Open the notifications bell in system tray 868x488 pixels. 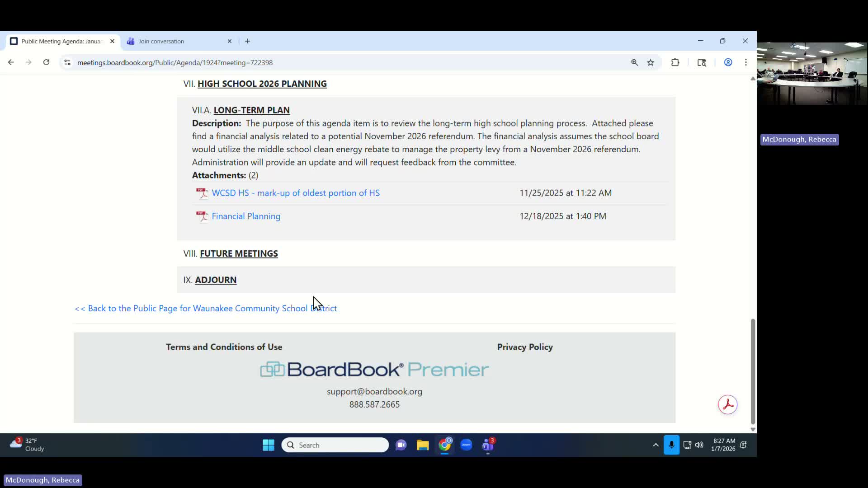tap(744, 445)
